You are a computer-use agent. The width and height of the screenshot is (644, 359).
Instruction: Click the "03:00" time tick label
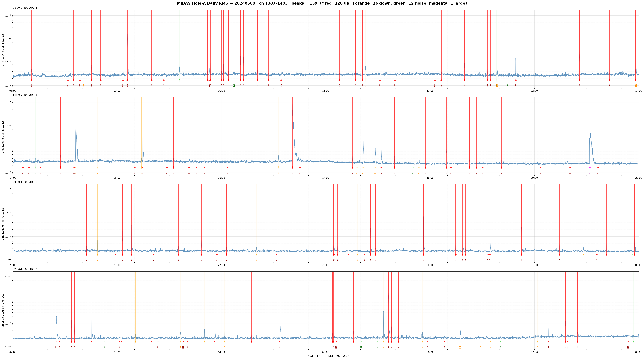[117, 352]
